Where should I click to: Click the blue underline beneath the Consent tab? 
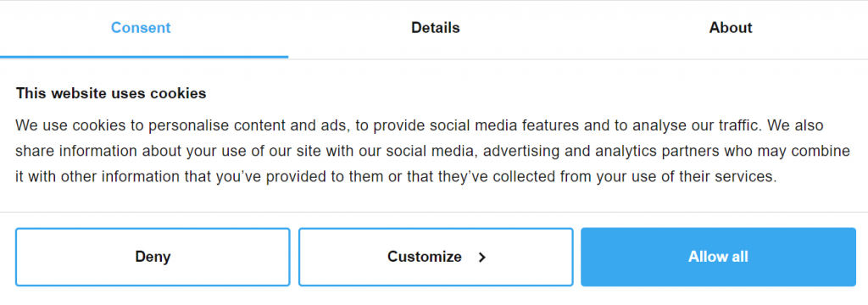point(144,57)
